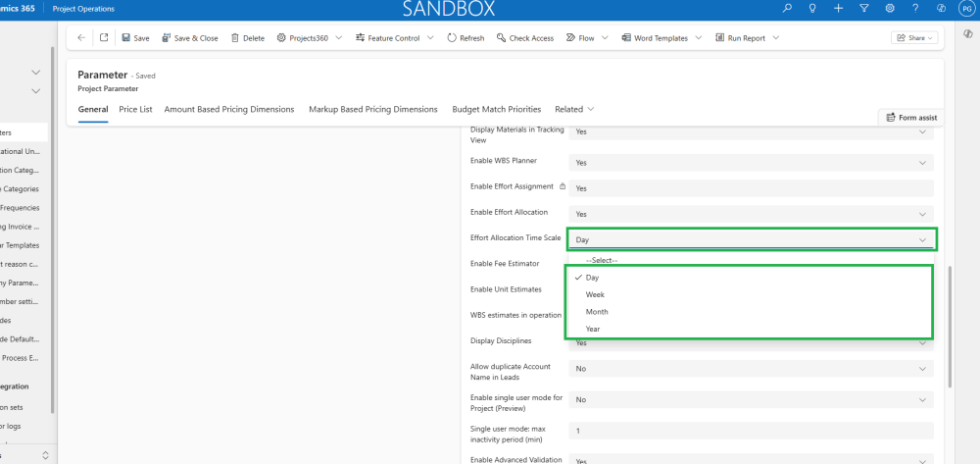Click the Enable Effort Assignment field
This screenshot has width=980, height=464.
751,188
